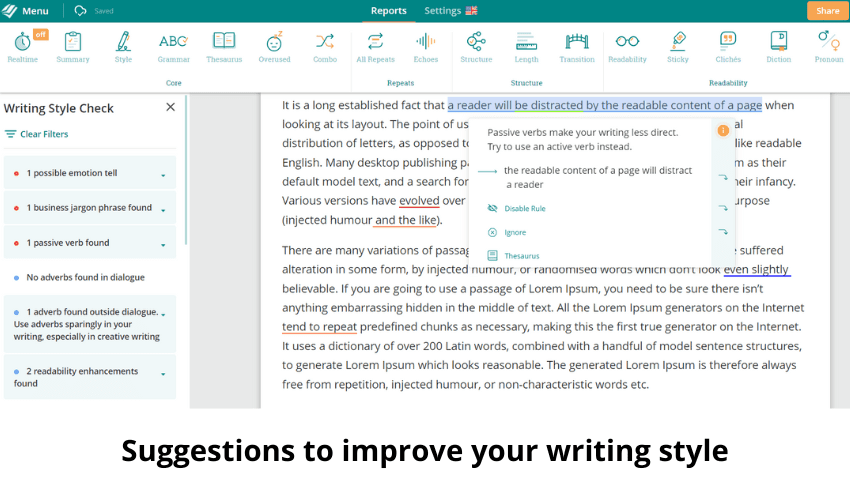Toggle the Realtime 'off' badge
Image resolution: width=850 pixels, height=500 pixels.
(41, 34)
